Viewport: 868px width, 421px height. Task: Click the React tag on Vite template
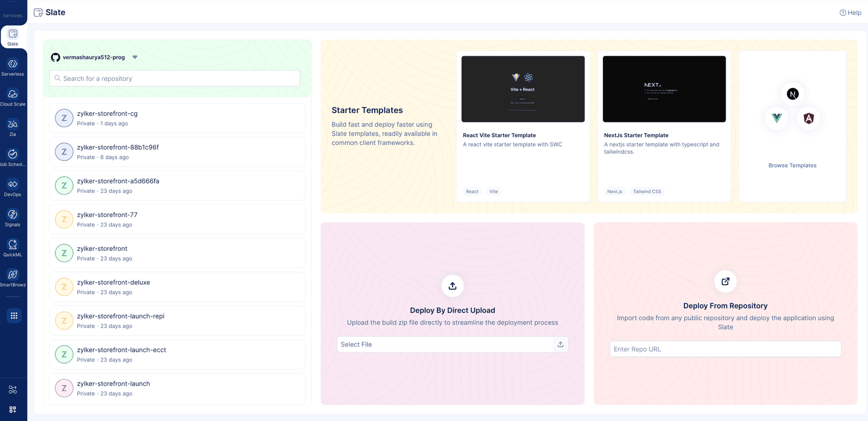(x=472, y=192)
